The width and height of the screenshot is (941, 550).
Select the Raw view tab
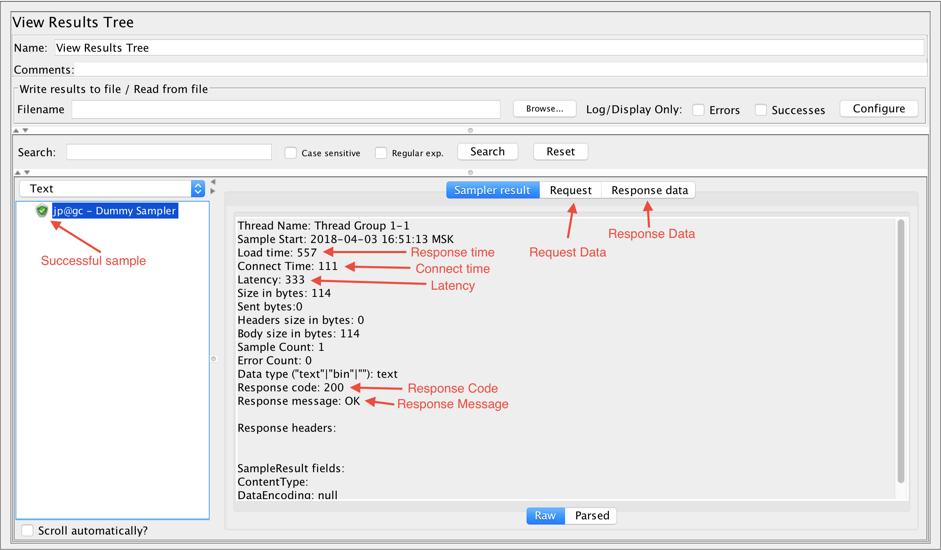point(546,516)
